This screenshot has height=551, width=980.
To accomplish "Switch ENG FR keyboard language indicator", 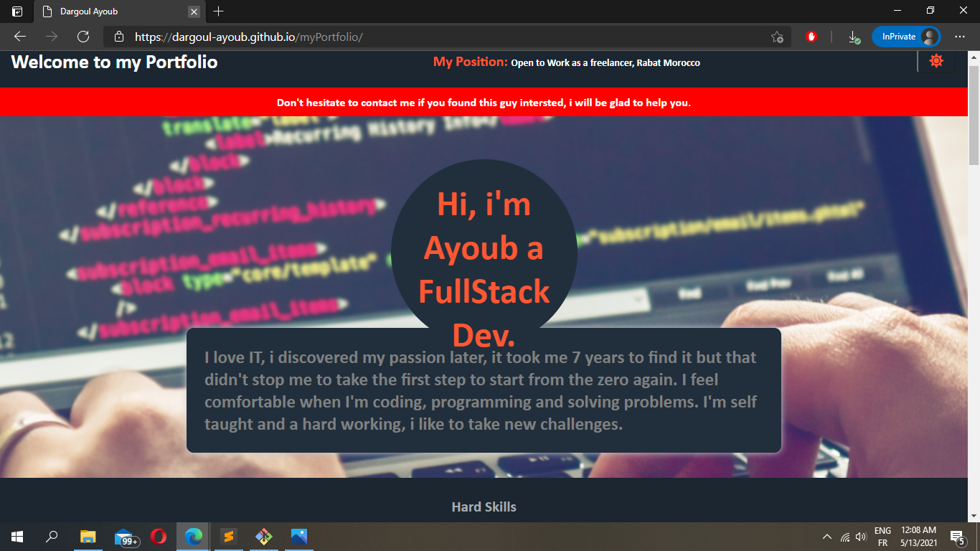I will 882,537.
